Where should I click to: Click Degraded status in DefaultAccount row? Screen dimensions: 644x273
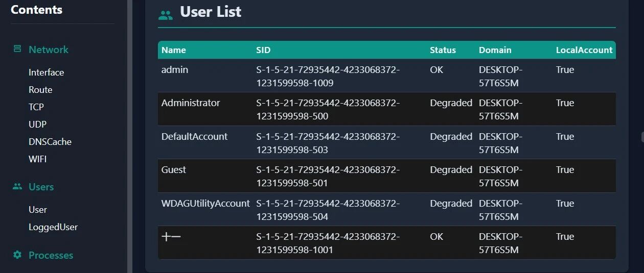pyautogui.click(x=451, y=137)
